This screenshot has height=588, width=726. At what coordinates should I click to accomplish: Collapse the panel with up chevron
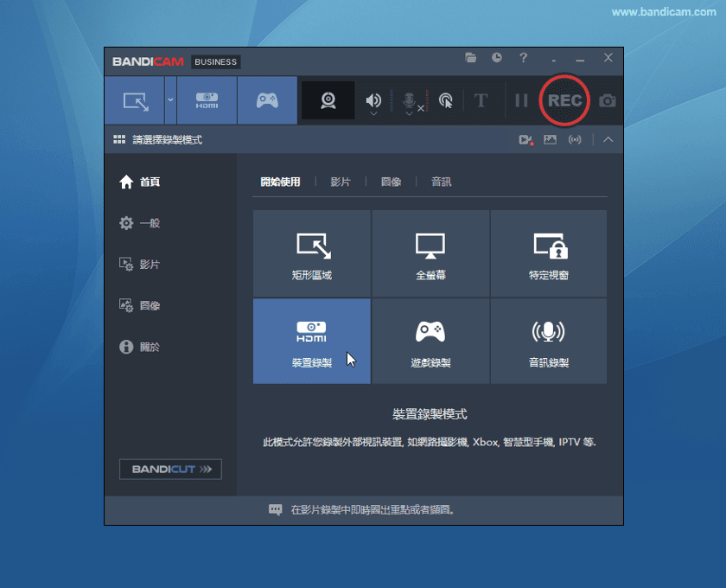coord(608,139)
